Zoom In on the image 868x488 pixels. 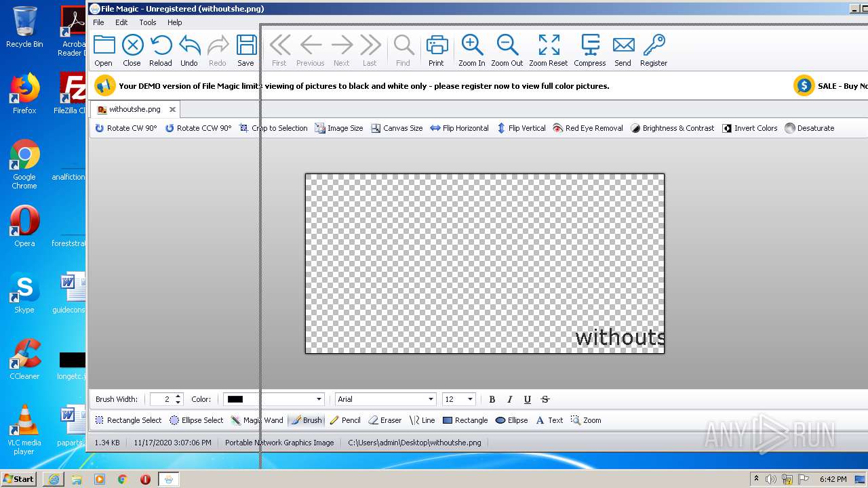point(472,51)
